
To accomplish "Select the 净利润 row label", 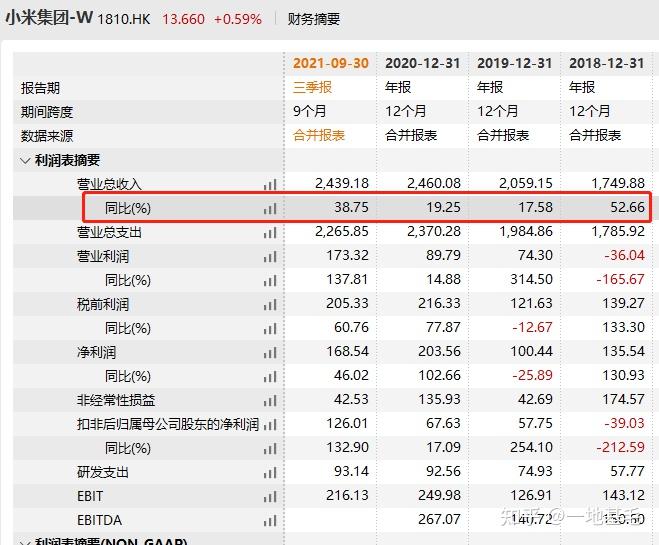I will 96,352.
